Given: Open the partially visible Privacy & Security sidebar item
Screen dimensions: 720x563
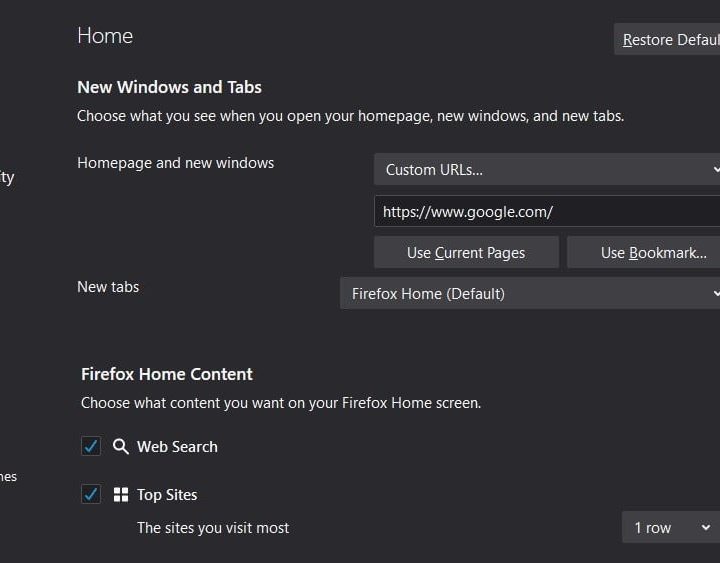Looking at the screenshot, I should [x=7, y=178].
